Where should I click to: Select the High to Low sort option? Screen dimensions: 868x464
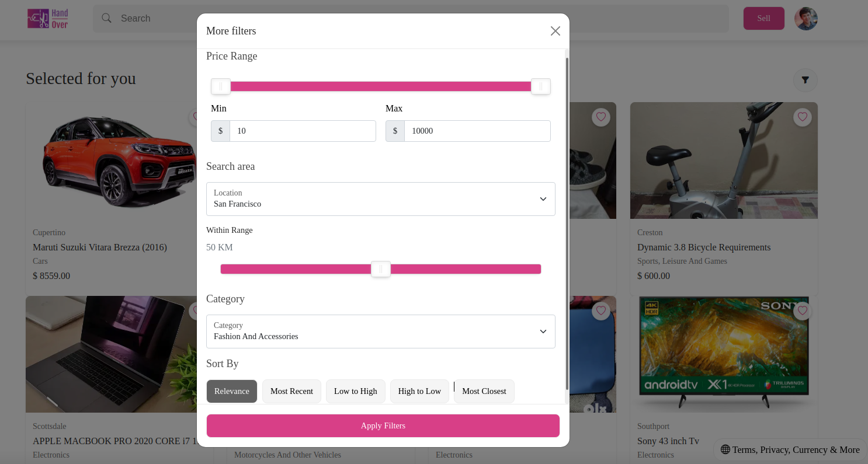point(419,391)
